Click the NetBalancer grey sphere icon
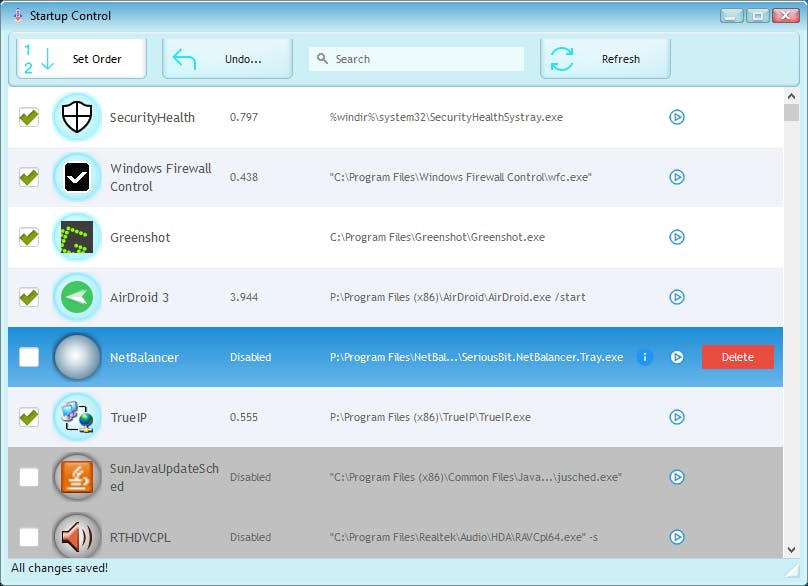The height and width of the screenshot is (586, 808). [x=77, y=357]
